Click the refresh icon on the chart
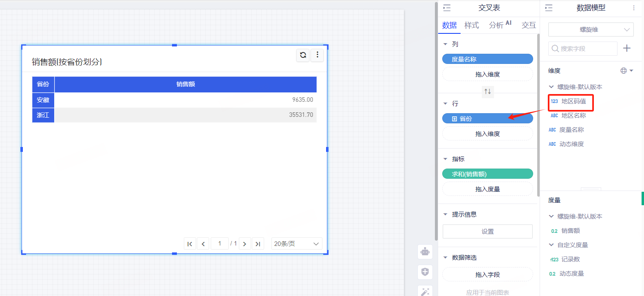644x296 pixels. pyautogui.click(x=303, y=55)
